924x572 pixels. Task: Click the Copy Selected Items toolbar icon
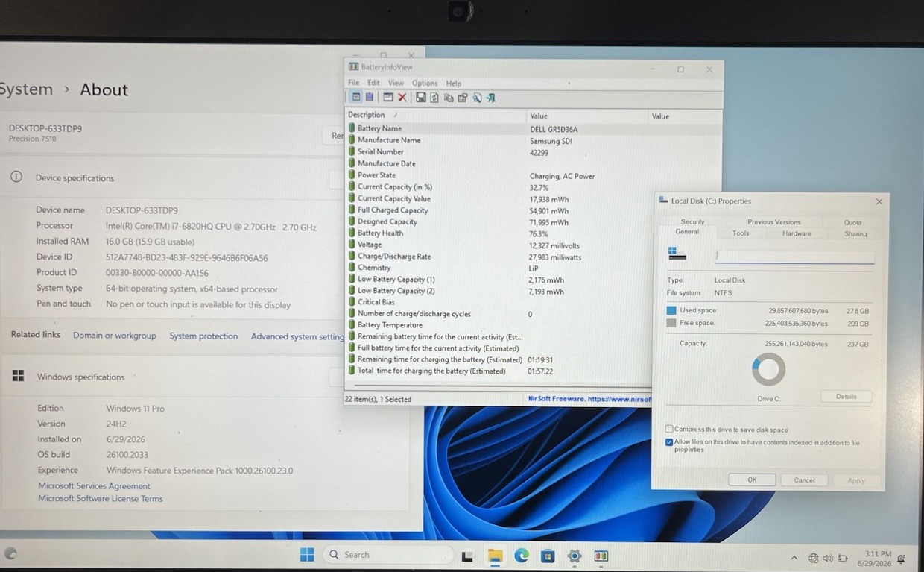[449, 97]
